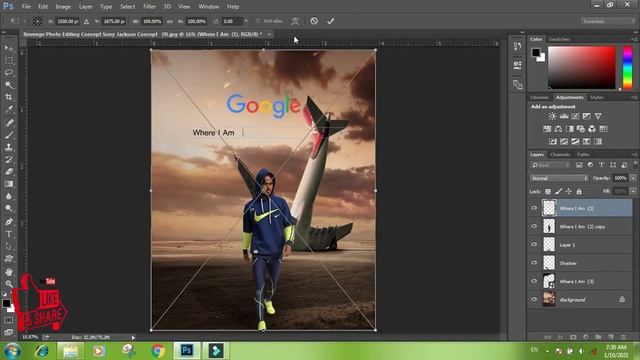Hide the Where I Am (3) layer
Image resolution: width=640 pixels, height=360 pixels.
(534, 281)
